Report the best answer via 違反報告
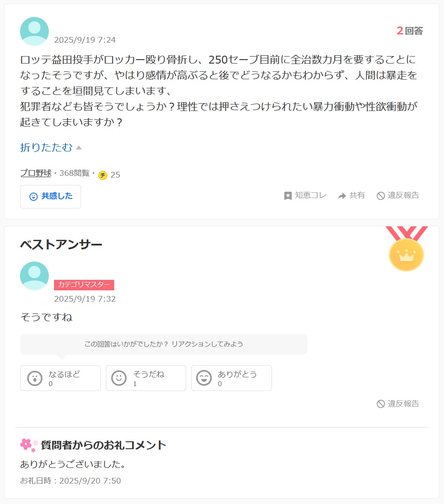 tap(398, 404)
